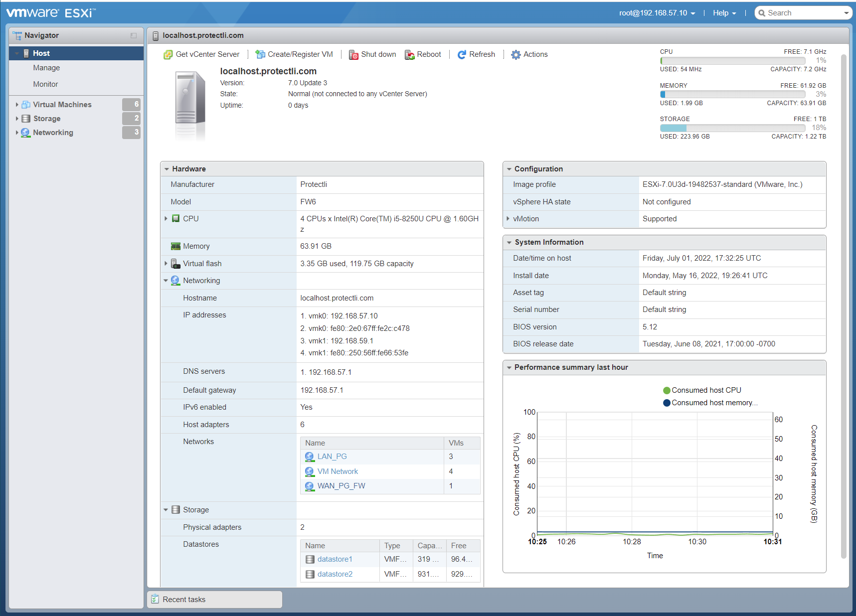Screen dimensions: 856x616
Task: Toggle Consumed host CPU legend entry
Action: 702,390
